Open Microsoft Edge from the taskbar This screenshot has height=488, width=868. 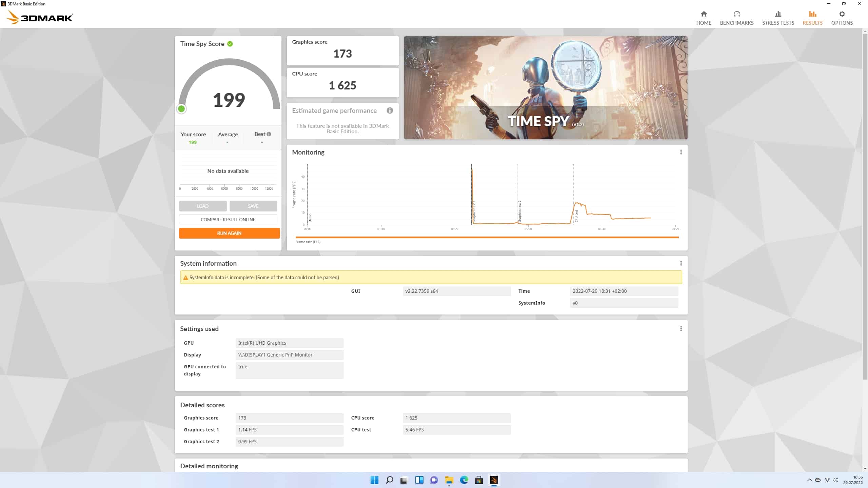464,480
